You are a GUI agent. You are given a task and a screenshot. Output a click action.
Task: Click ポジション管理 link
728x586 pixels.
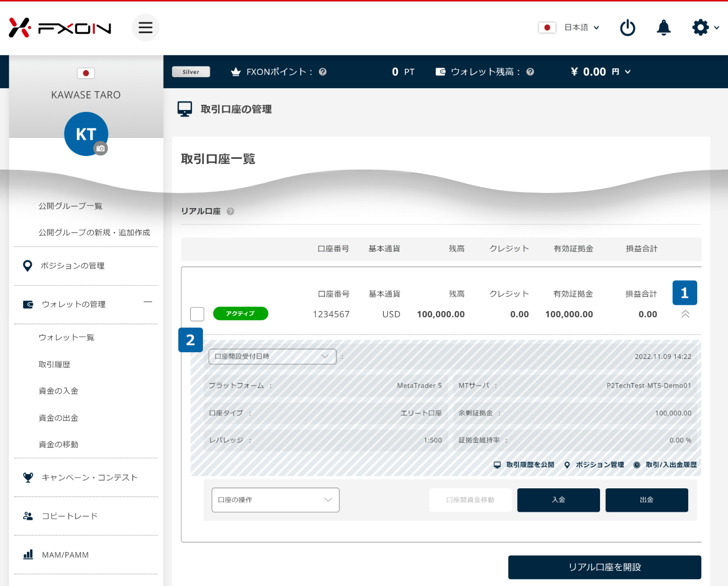594,465
